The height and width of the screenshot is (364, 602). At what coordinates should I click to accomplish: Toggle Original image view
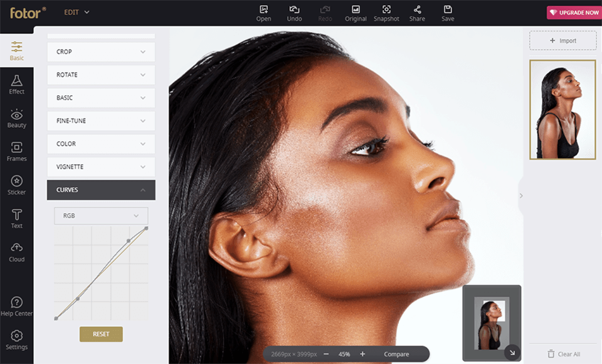[356, 13]
